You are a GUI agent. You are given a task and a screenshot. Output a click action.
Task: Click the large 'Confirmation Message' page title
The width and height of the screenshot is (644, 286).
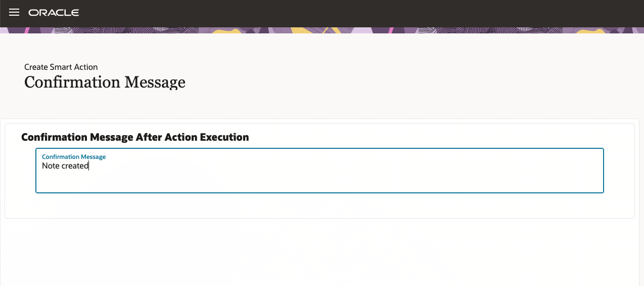pyautogui.click(x=105, y=82)
